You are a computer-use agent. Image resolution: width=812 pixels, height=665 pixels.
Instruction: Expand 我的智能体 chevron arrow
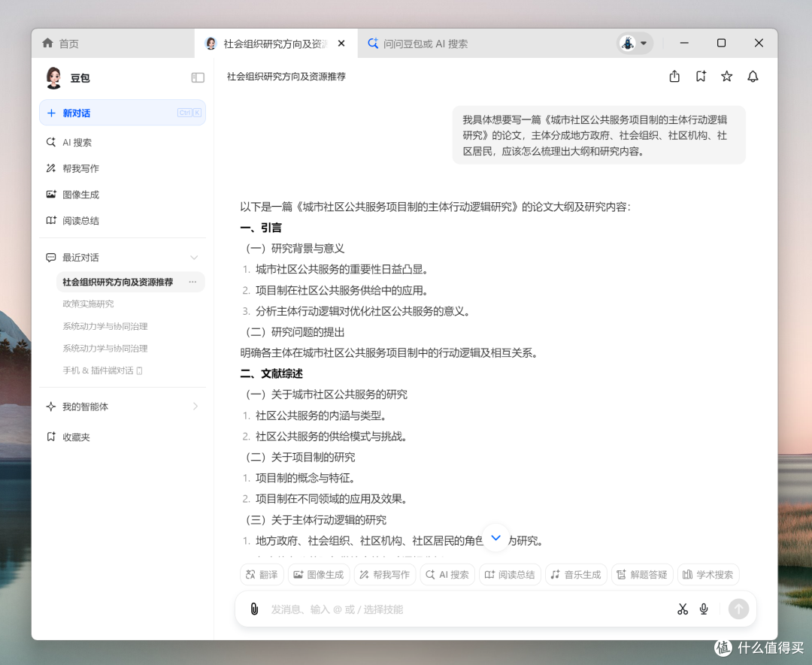pos(195,407)
